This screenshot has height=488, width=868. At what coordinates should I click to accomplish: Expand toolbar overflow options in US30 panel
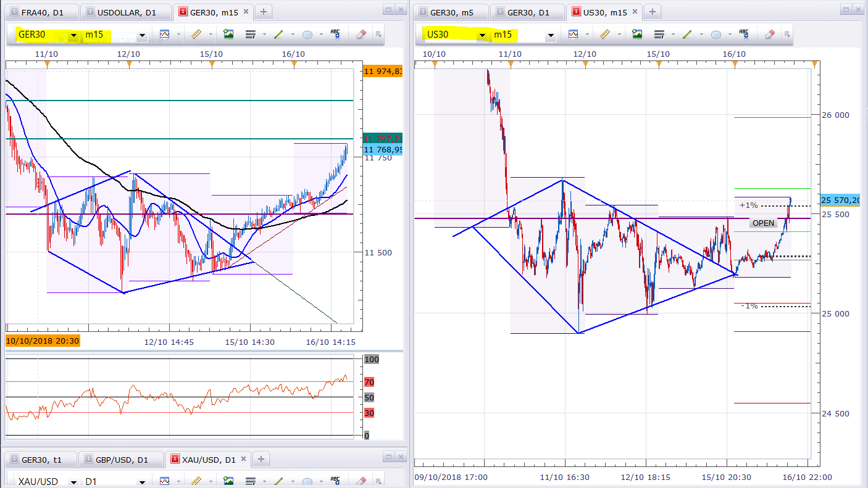click(x=787, y=35)
